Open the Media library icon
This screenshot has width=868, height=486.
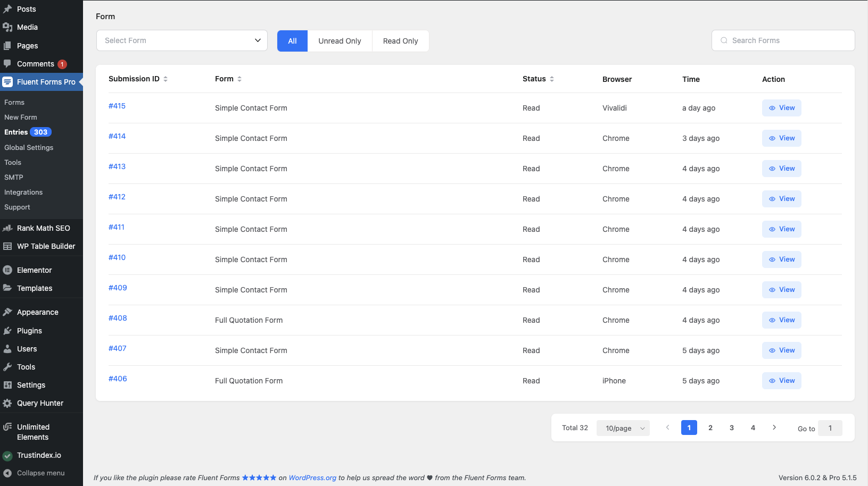(7, 27)
